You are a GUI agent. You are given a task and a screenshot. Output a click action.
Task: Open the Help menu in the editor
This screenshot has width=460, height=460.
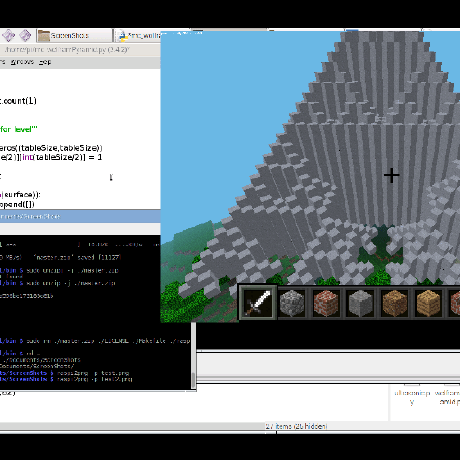pos(45,62)
